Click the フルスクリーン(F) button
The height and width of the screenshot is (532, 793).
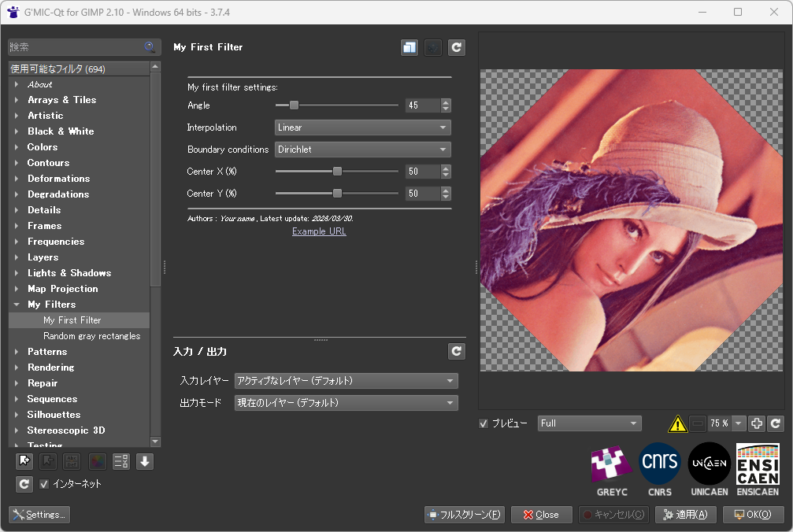point(465,515)
